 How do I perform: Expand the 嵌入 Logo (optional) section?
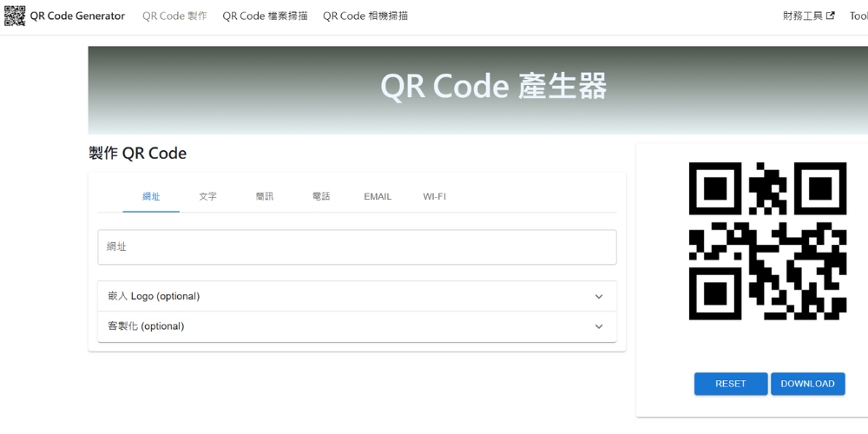[x=357, y=296]
